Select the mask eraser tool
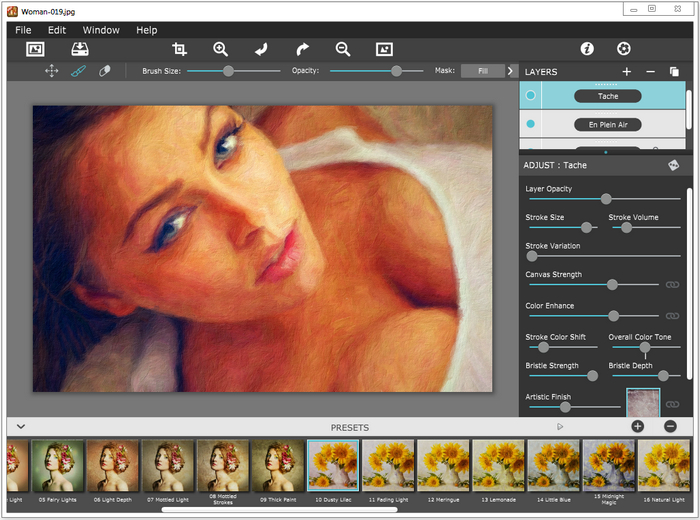 [x=105, y=71]
